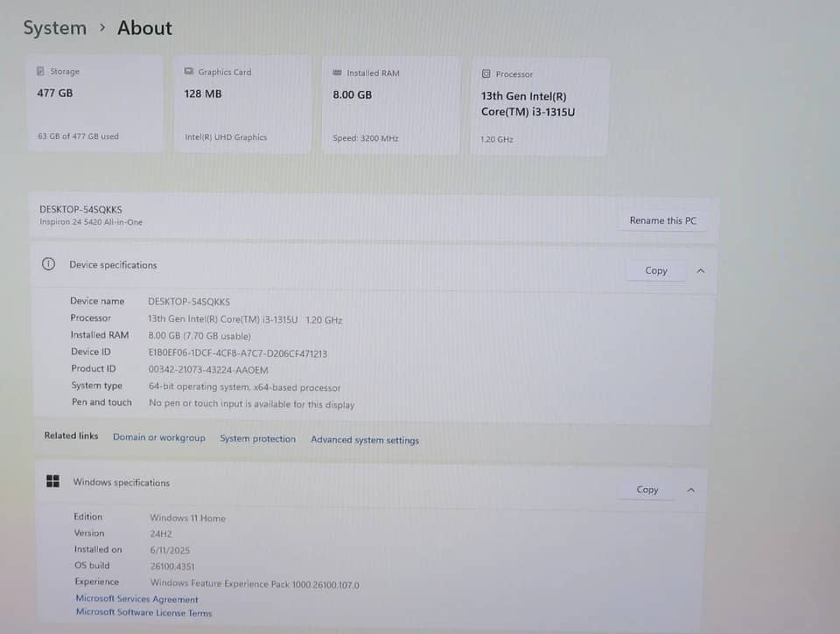Open Microsoft Services Agreement link
Screen dimensions: 840x634
[136, 599]
